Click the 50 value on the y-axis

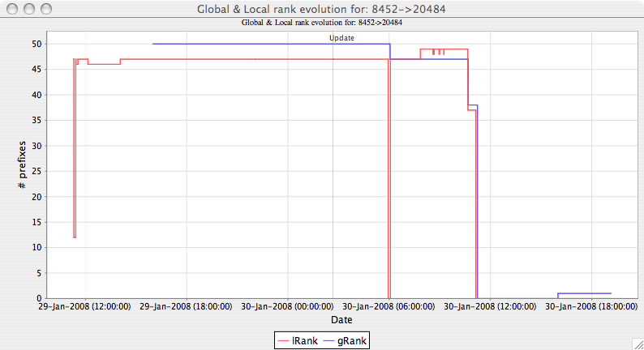[36, 44]
